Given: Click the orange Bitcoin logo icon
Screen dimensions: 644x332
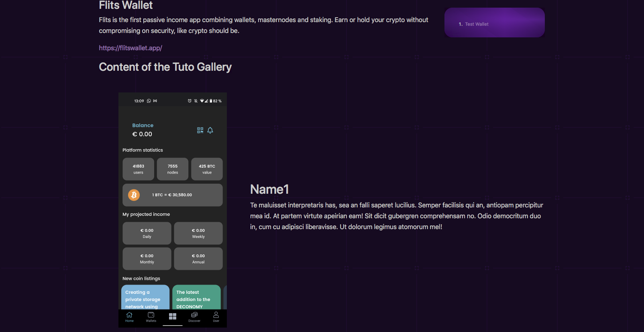Looking at the screenshot, I should [x=134, y=195].
